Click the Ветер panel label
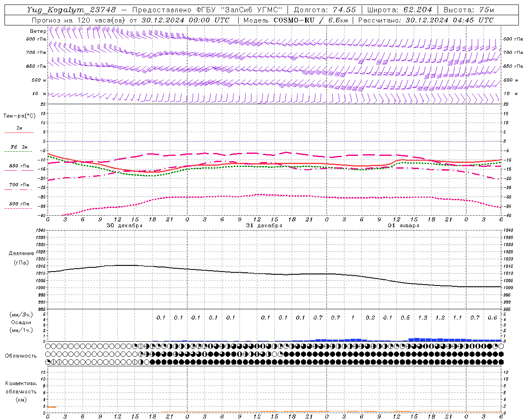Viewport: 525px width, 420px height. point(38,31)
